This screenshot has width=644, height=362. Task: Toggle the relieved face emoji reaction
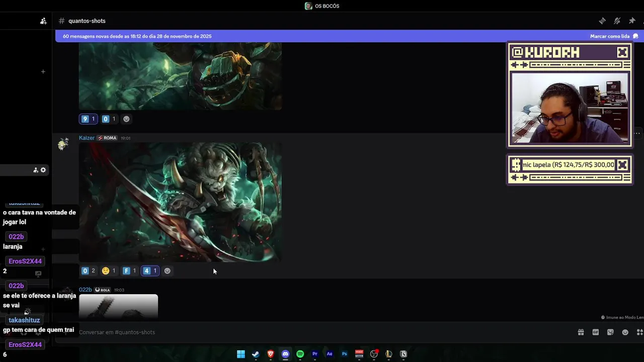pos(109,271)
